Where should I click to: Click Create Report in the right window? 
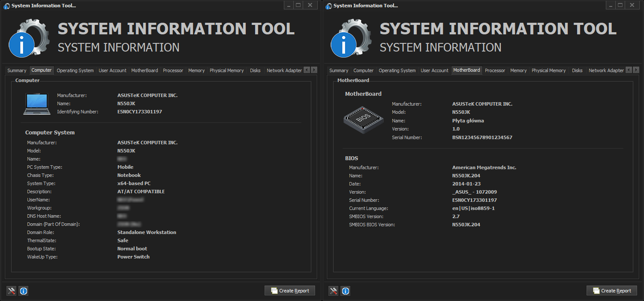(x=612, y=291)
